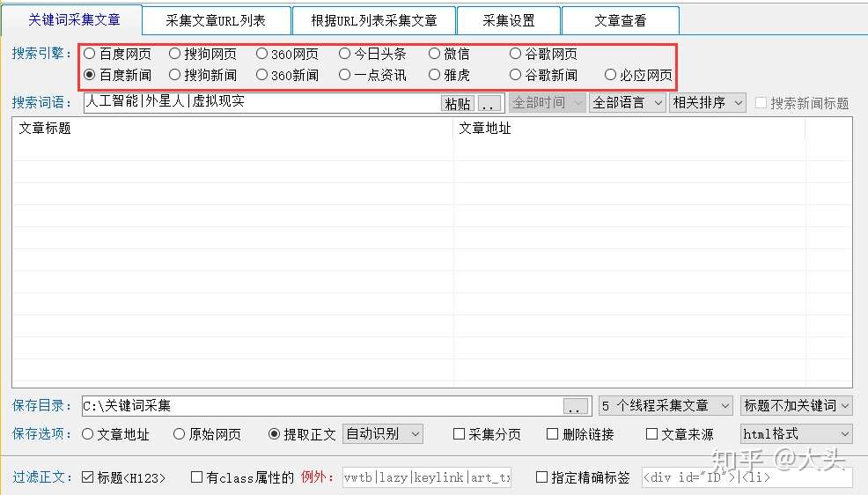Click the 粘贴 paste button
868x495 pixels.
coord(458,104)
